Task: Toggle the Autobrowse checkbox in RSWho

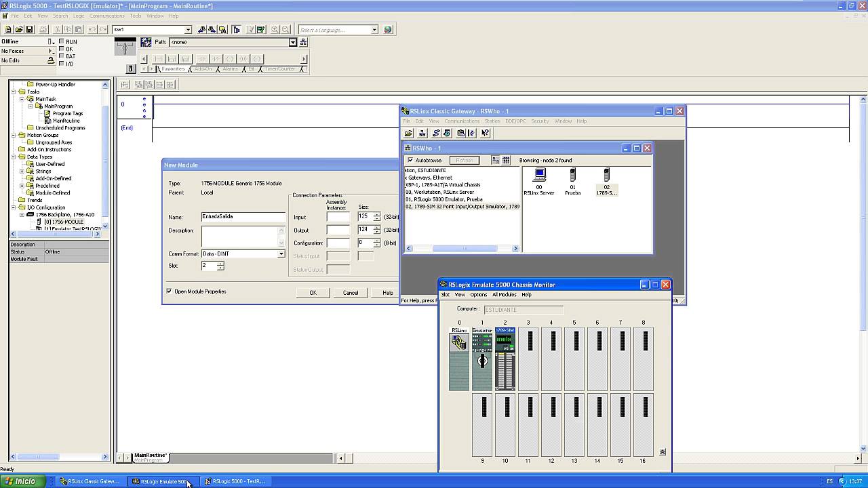Action: coord(410,161)
